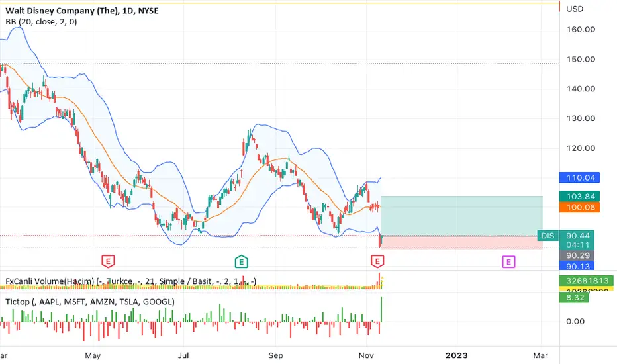Screen dimensions: 617x364
Task: Click the 8.32 Tictop value label
Action: (x=575, y=298)
